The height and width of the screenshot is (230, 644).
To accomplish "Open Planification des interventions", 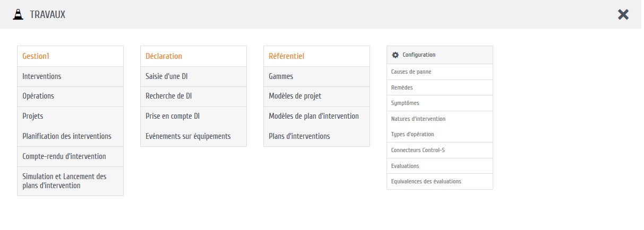I will (x=67, y=136).
